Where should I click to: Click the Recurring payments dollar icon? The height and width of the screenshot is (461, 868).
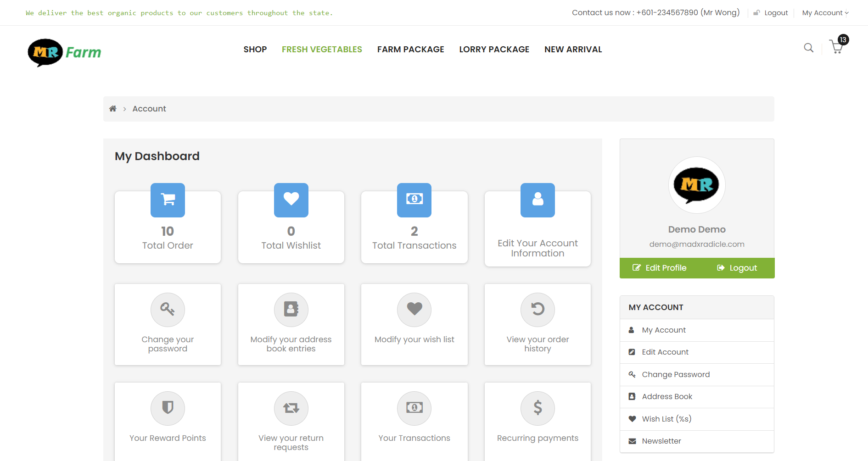(538, 408)
